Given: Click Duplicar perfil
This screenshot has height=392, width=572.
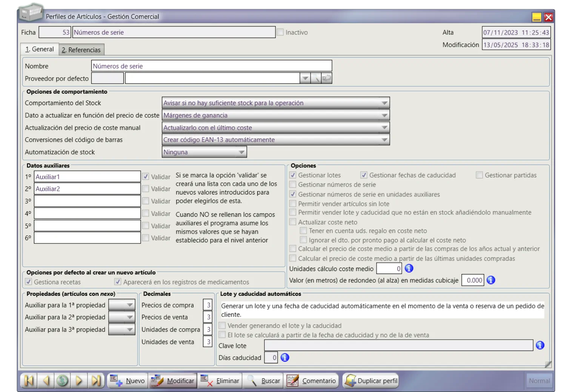Looking at the screenshot, I should pyautogui.click(x=371, y=381).
